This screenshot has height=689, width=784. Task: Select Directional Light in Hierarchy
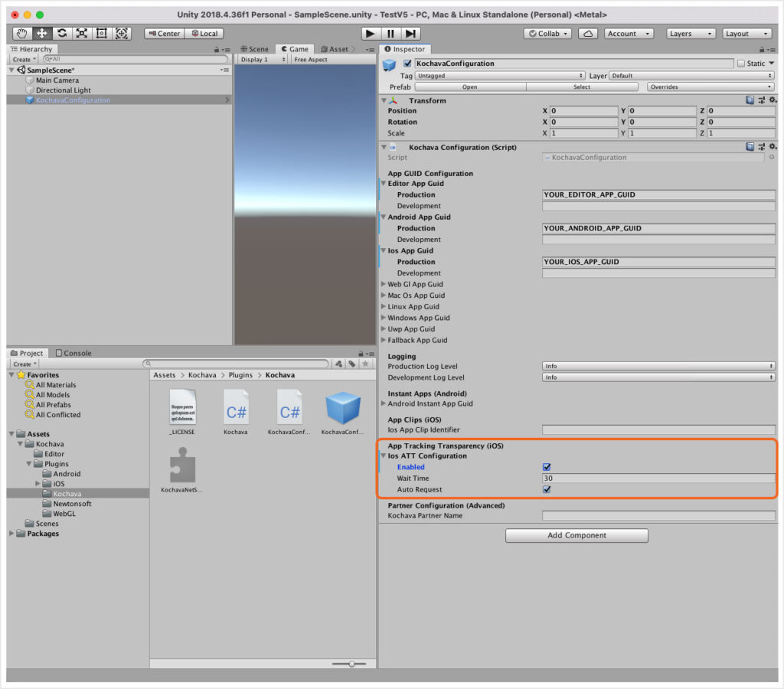pos(63,90)
